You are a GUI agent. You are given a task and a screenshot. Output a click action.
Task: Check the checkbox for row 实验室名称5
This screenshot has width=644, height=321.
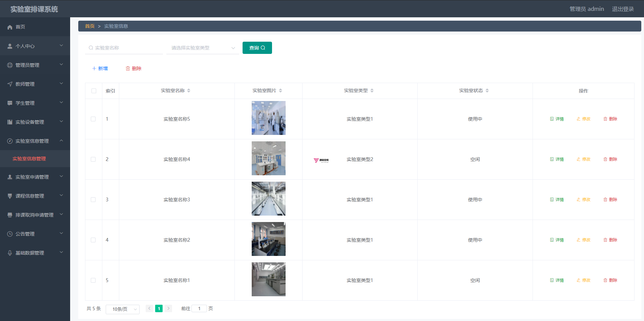93,119
